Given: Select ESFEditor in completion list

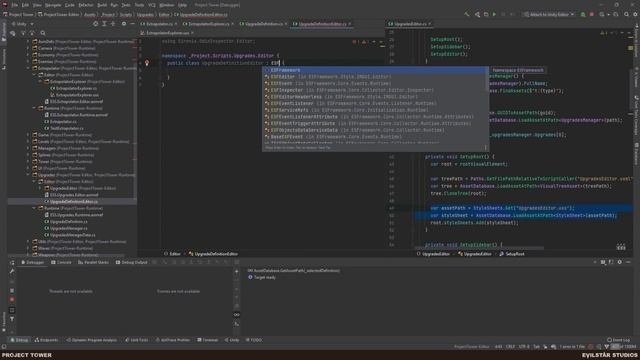Looking at the screenshot, I should 375,77.
